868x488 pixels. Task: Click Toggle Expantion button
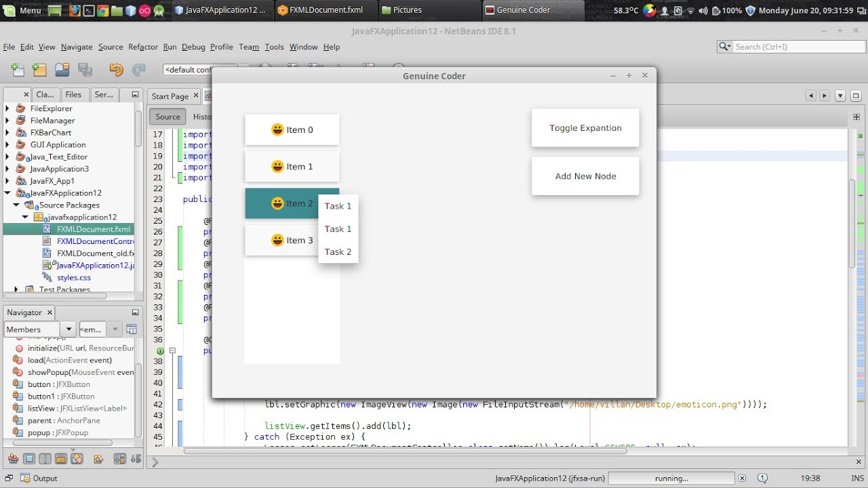pyautogui.click(x=585, y=127)
